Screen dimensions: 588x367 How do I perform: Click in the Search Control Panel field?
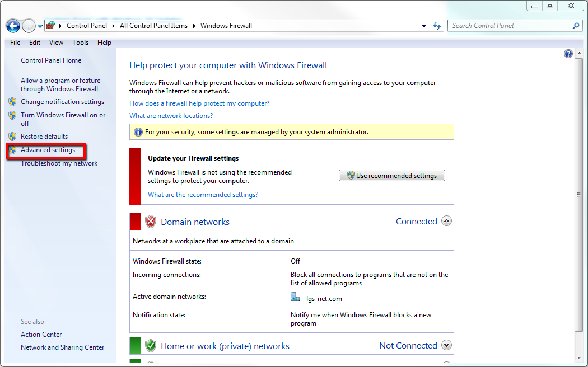click(x=510, y=26)
